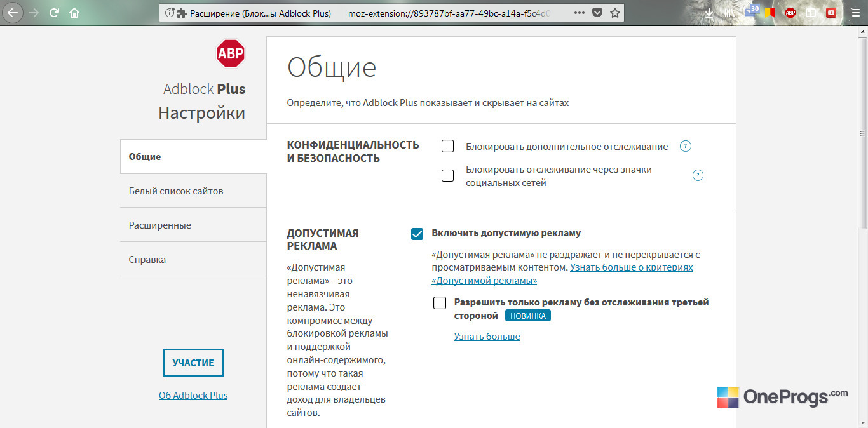Screen dimensions: 868x428
Task: Open the Acceptable Ads criteria link
Action: pyautogui.click(x=562, y=274)
